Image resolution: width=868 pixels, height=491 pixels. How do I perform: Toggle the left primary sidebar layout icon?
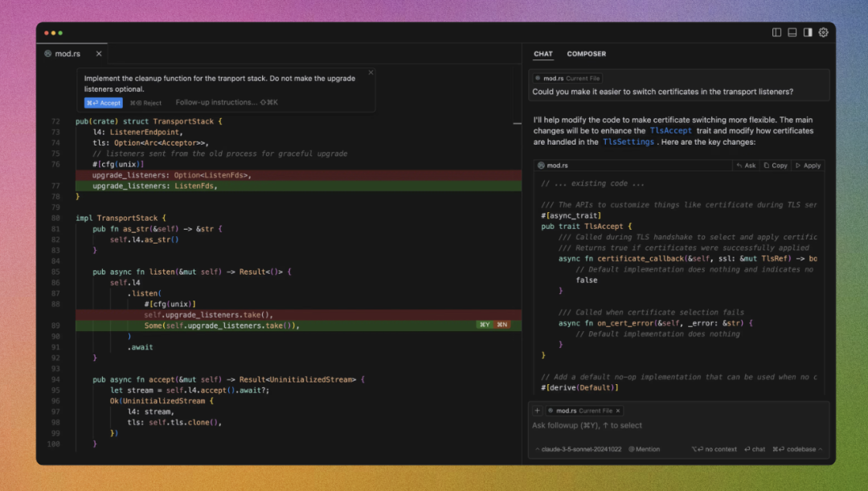776,33
